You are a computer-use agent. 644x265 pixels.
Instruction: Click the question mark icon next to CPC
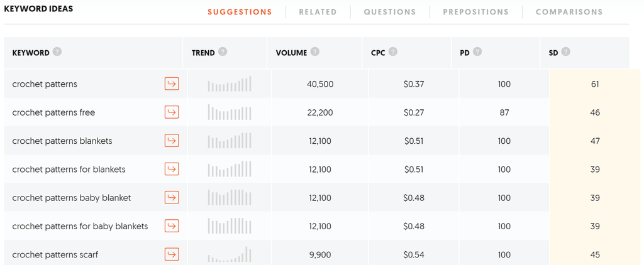point(393,52)
